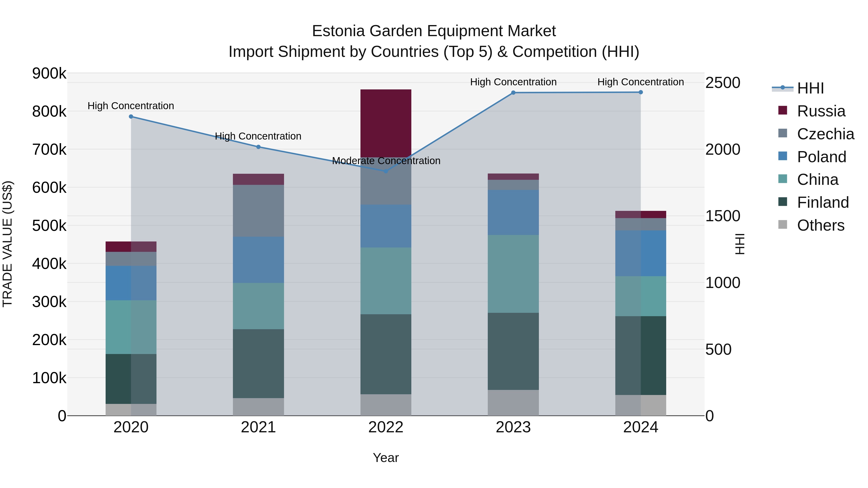Click the Russia maroon legend swatch
868x488 pixels.
click(x=783, y=110)
